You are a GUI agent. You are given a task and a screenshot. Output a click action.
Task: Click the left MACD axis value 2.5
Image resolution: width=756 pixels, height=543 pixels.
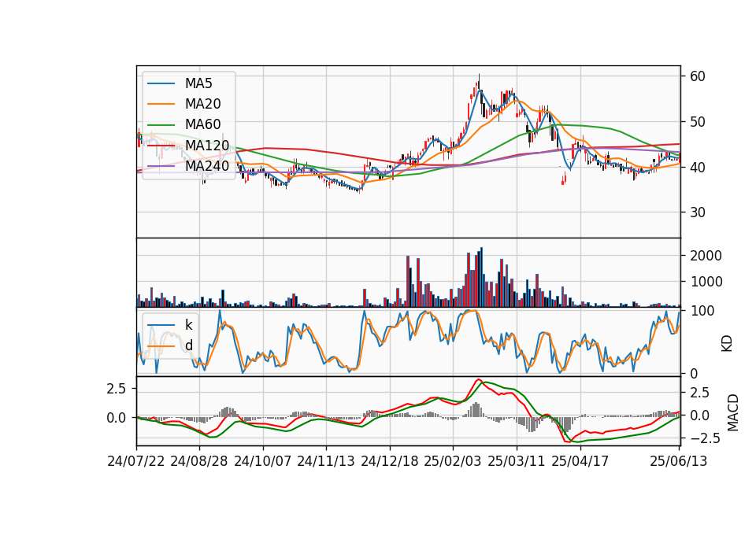click(x=117, y=389)
